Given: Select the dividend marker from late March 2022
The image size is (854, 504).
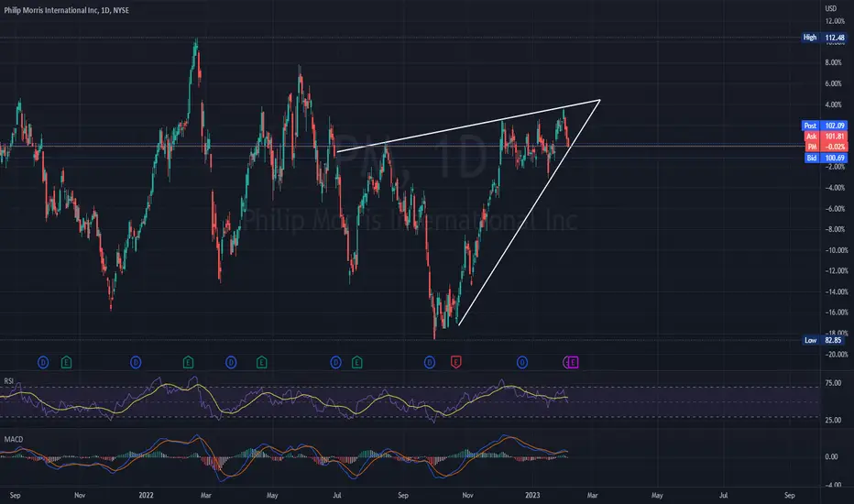Looking at the screenshot, I should click(231, 362).
